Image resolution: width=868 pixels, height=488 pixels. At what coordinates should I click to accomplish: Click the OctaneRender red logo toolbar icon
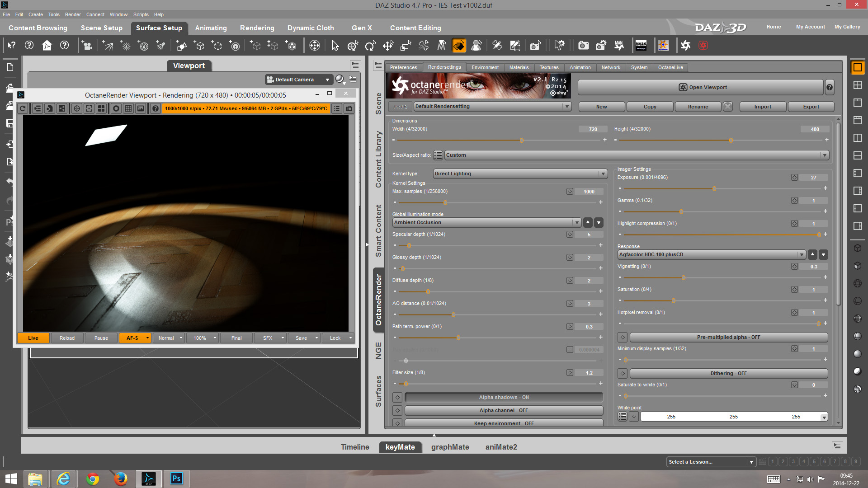tap(703, 45)
